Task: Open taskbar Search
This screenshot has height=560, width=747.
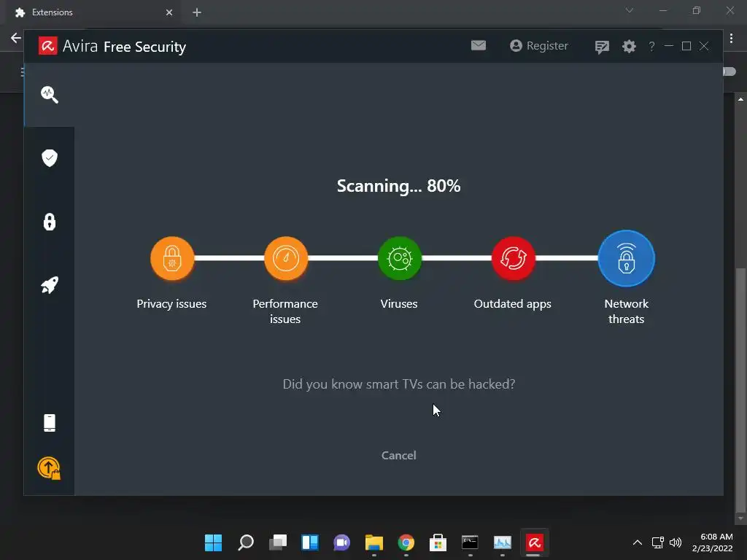Action: [x=245, y=542]
